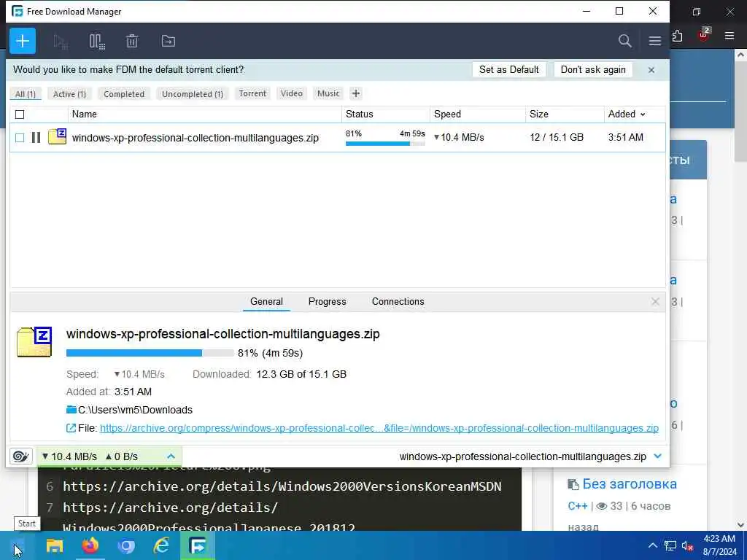Select the Torrent filter
The width and height of the screenshot is (747, 560).
click(x=252, y=93)
